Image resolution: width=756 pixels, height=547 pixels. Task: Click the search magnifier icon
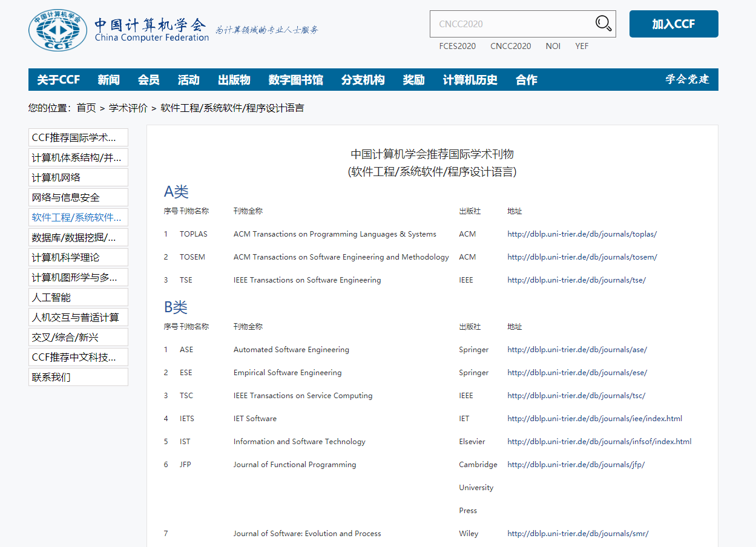[x=603, y=23]
